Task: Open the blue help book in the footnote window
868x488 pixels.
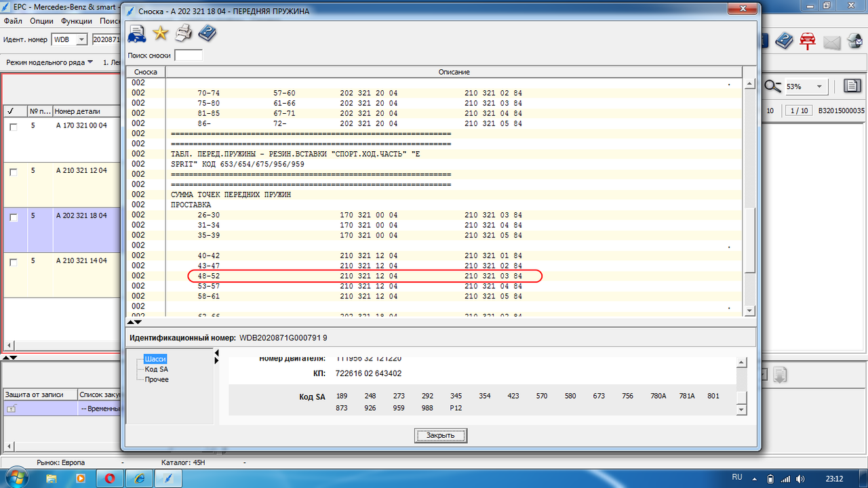Action: click(x=208, y=33)
